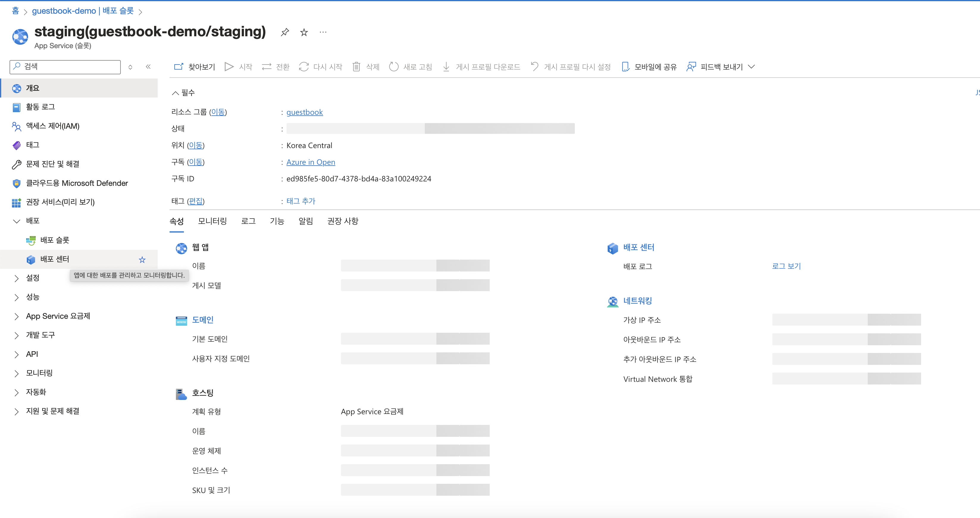Favorite 배포 센터 with star icon

[x=142, y=259]
